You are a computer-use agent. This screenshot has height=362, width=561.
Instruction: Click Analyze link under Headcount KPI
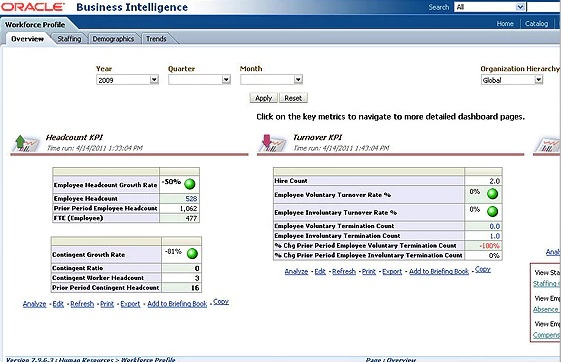34,304
